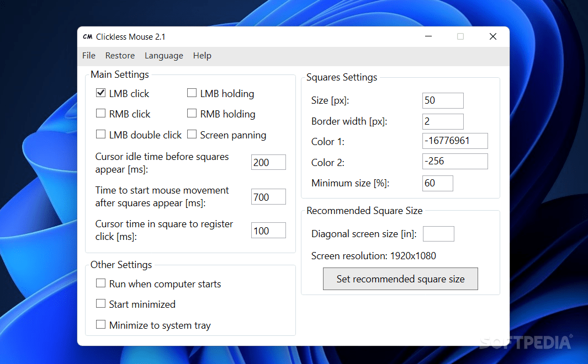Click the Cursor time in square label
This screenshot has width=588, height=364.
[164, 231]
